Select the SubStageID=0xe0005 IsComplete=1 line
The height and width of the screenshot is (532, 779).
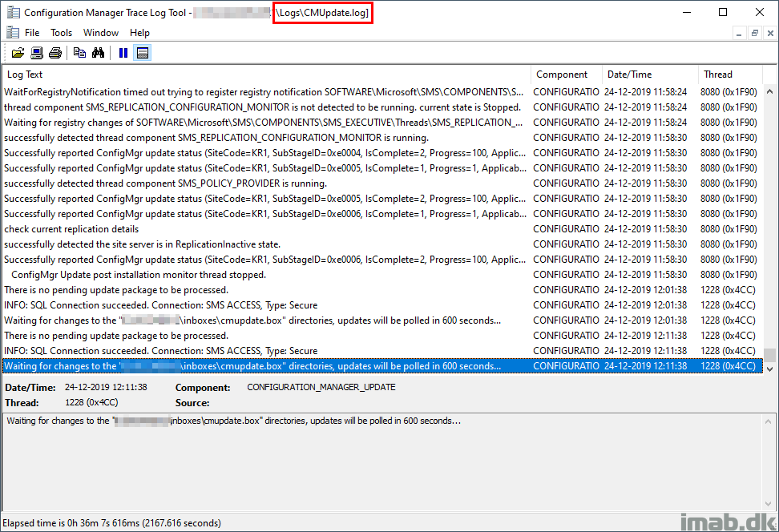(382, 168)
